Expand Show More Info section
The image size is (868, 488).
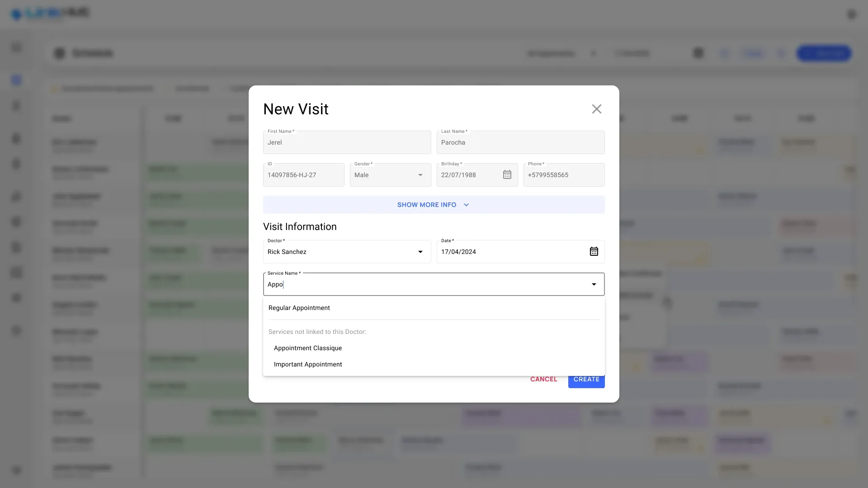pyautogui.click(x=434, y=205)
